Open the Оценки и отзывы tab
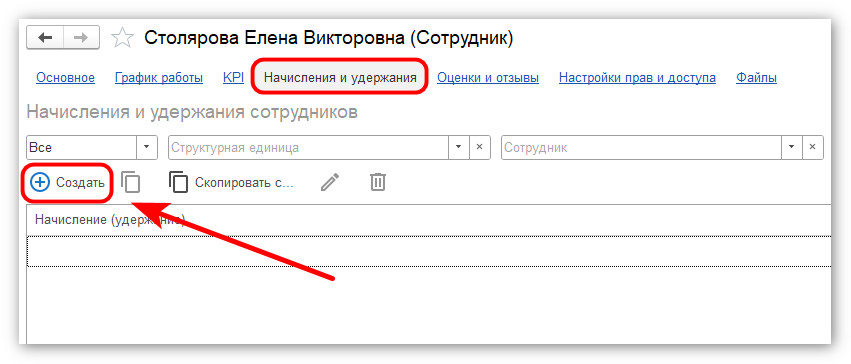This screenshot has width=851, height=364. [x=488, y=78]
